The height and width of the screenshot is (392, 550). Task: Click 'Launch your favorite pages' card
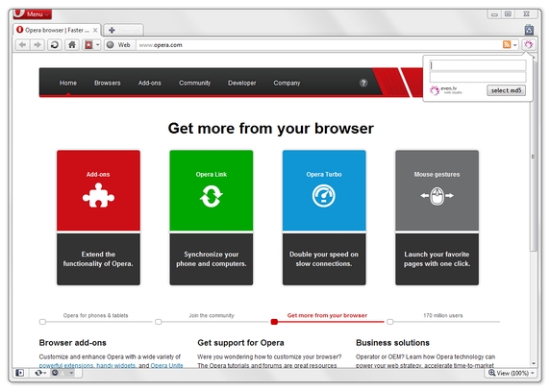[437, 259]
